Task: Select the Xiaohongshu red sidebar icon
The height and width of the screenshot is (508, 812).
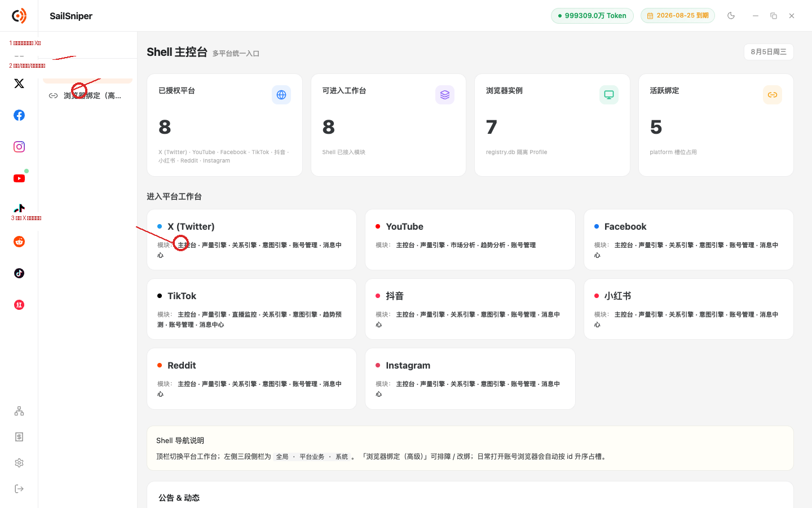Action: pos(19,305)
